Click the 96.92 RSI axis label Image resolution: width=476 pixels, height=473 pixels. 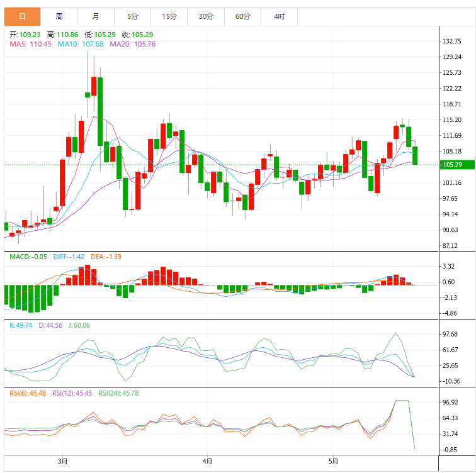(x=450, y=402)
